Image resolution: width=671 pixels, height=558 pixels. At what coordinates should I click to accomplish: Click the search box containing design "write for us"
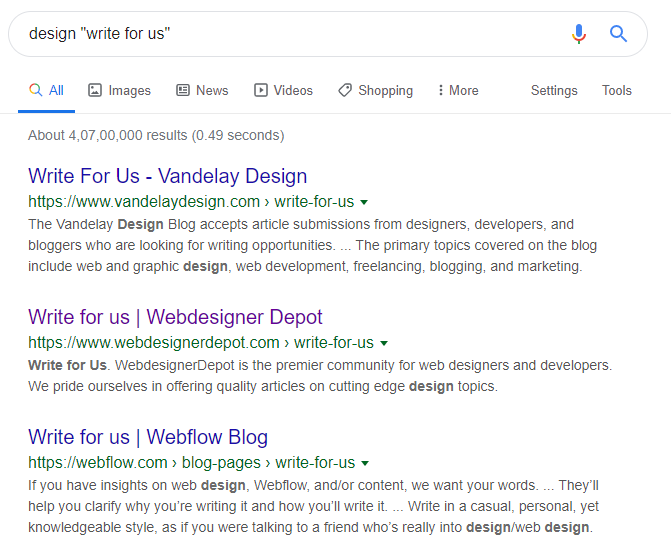(328, 34)
